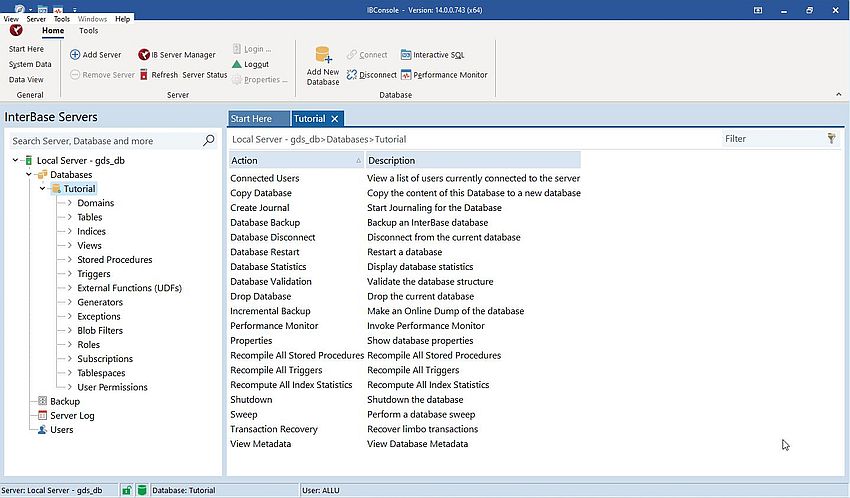The width and height of the screenshot is (850, 498).
Task: Expand the Tables node
Action: (69, 217)
